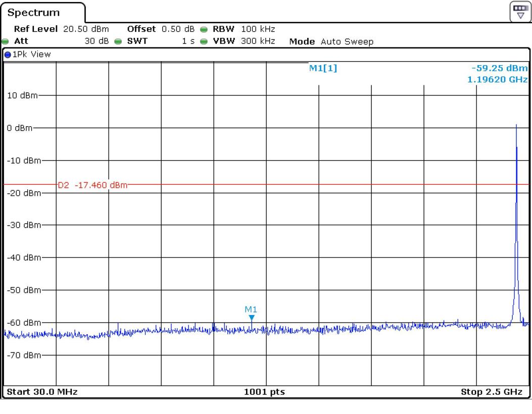Click the 1.19620 GHz marker frequency readout

click(498, 79)
